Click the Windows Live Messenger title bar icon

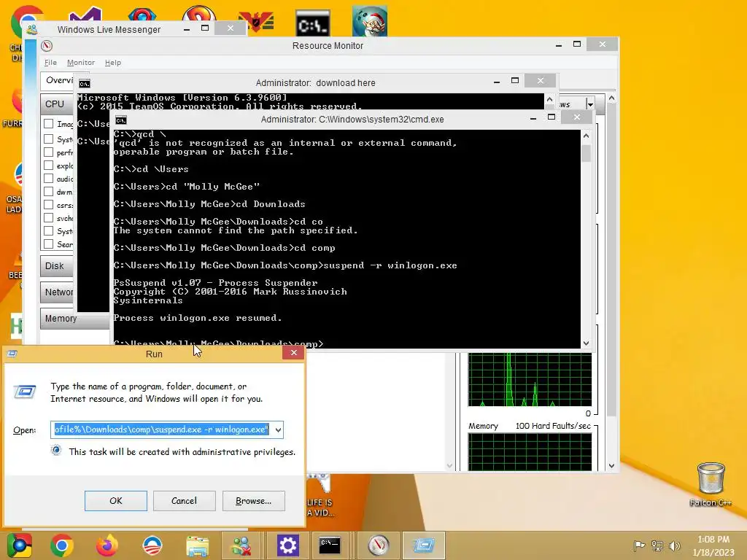click(x=32, y=29)
